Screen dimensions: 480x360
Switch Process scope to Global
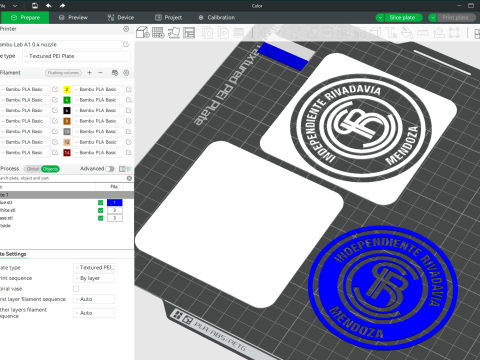point(33,169)
